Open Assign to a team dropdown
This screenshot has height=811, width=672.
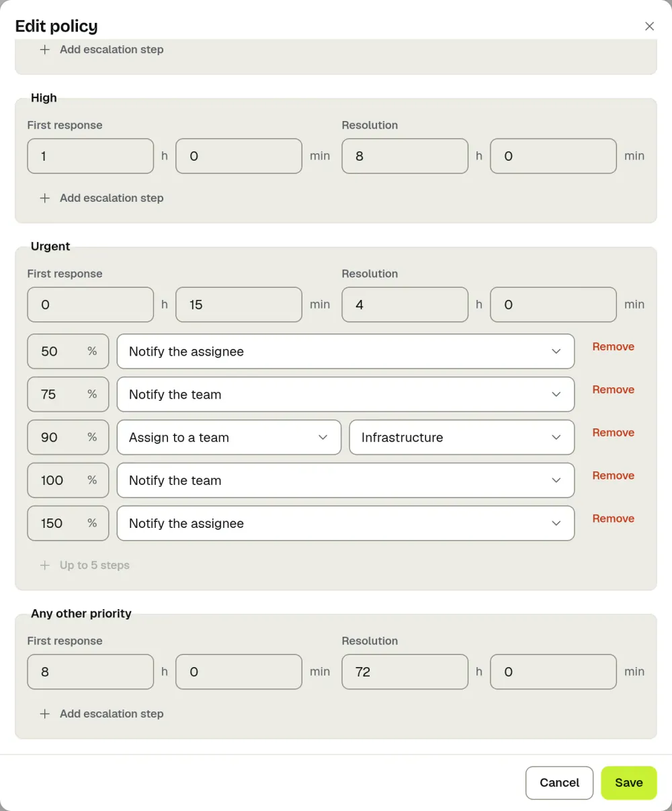point(229,437)
